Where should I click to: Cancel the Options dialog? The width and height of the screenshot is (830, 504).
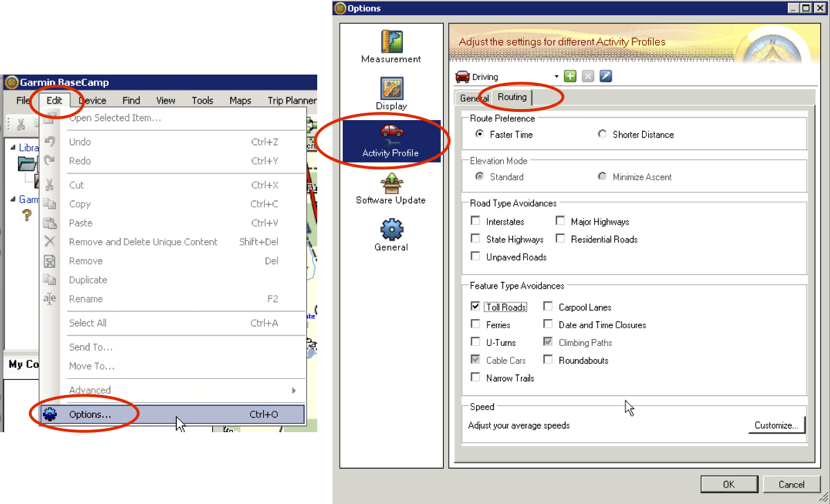(x=791, y=484)
